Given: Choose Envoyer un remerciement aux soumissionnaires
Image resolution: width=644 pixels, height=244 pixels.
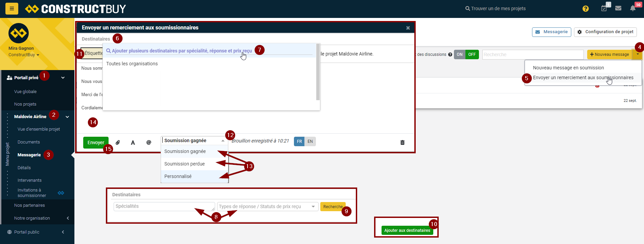Looking at the screenshot, I should [x=583, y=77].
